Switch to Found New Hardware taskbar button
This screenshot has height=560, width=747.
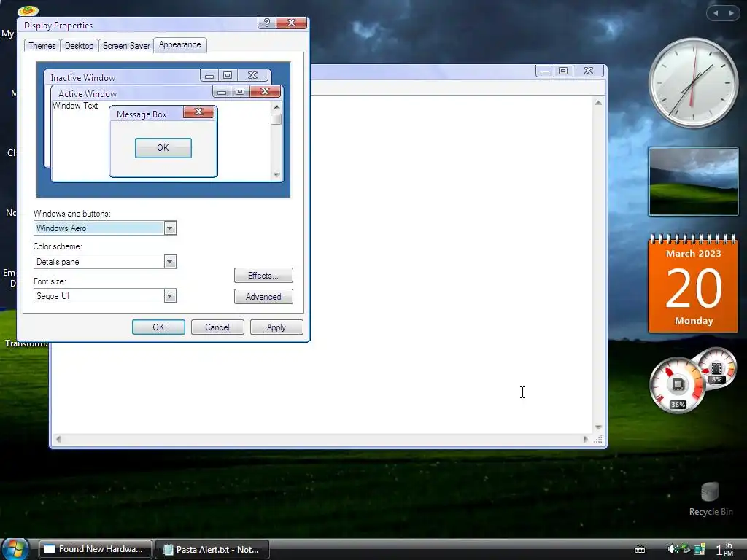click(96, 549)
